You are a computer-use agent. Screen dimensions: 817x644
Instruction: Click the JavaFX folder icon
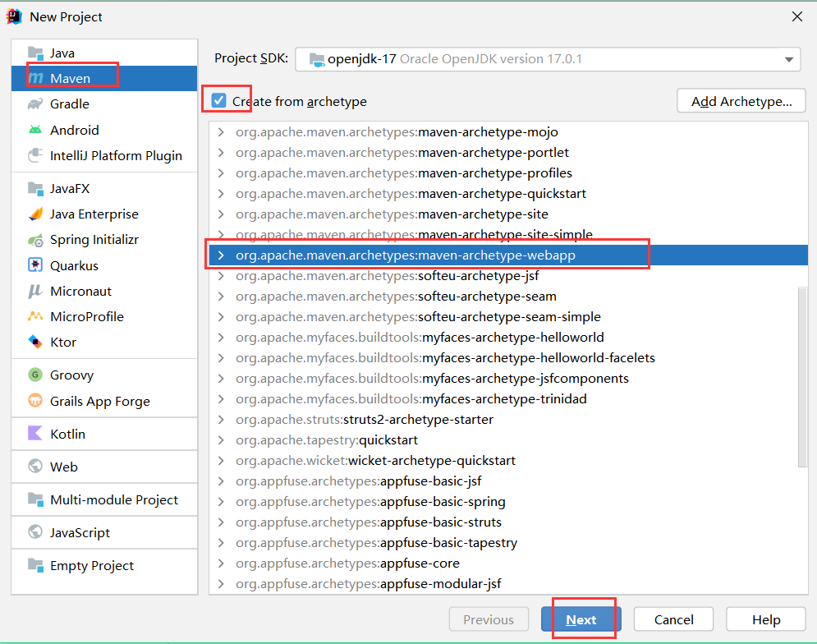[35, 188]
